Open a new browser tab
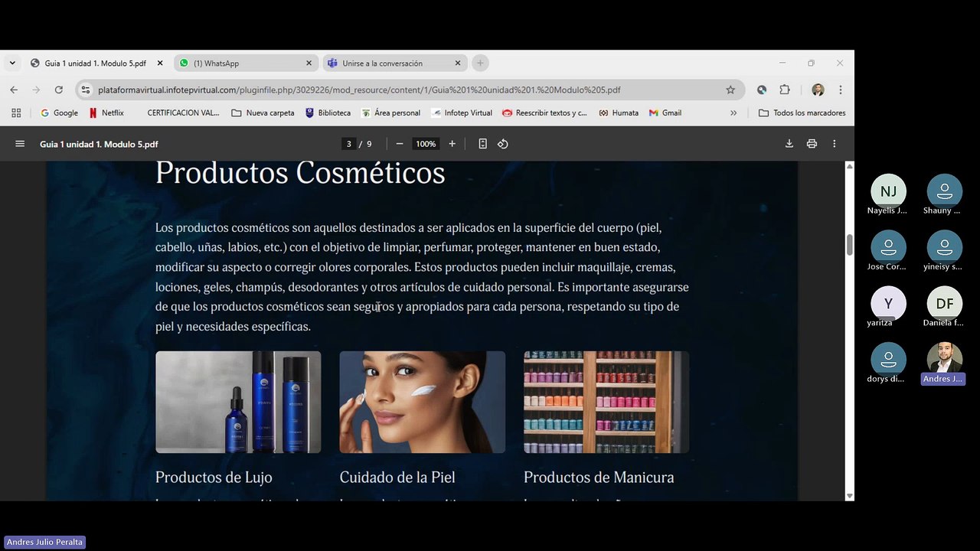The width and height of the screenshot is (980, 551). click(x=480, y=64)
